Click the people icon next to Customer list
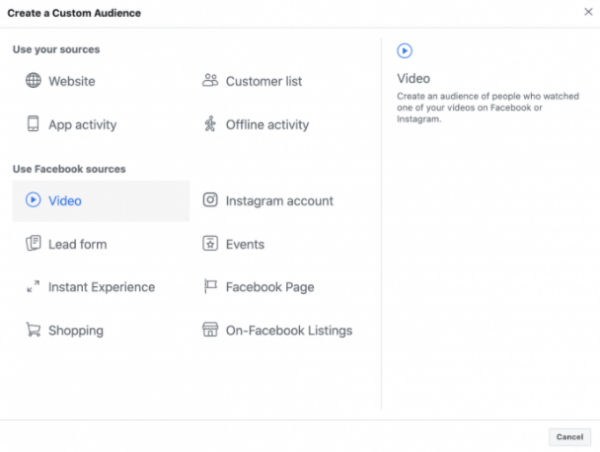Screen dimensions: 600x452 [210, 80]
